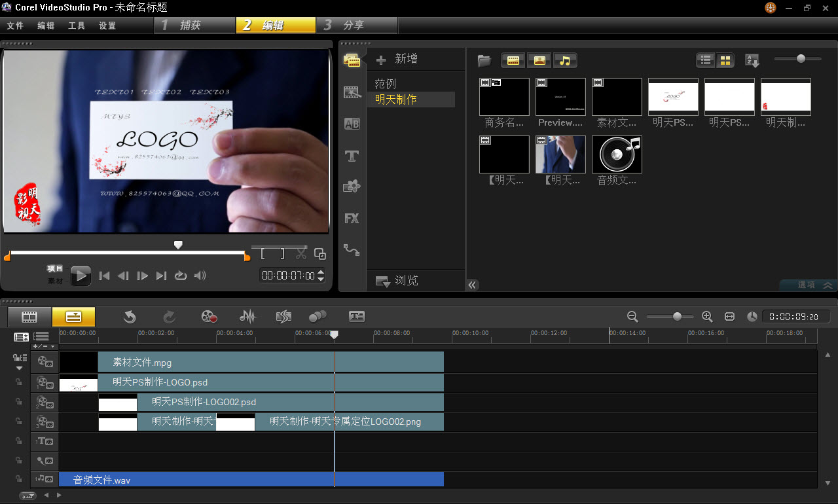838x504 pixels.
Task: Click the project duration clock icon
Action: click(x=752, y=317)
